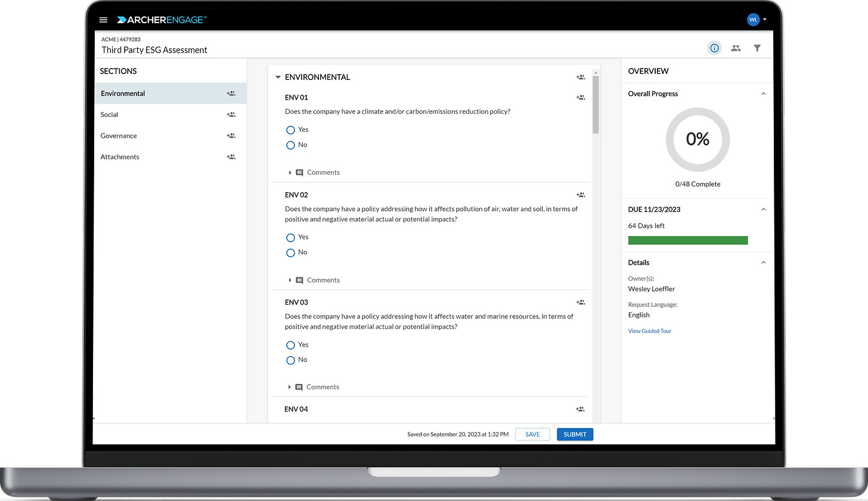Viewport: 868px width, 501px height.
Task: Open the filter funnel icon
Action: click(x=757, y=48)
